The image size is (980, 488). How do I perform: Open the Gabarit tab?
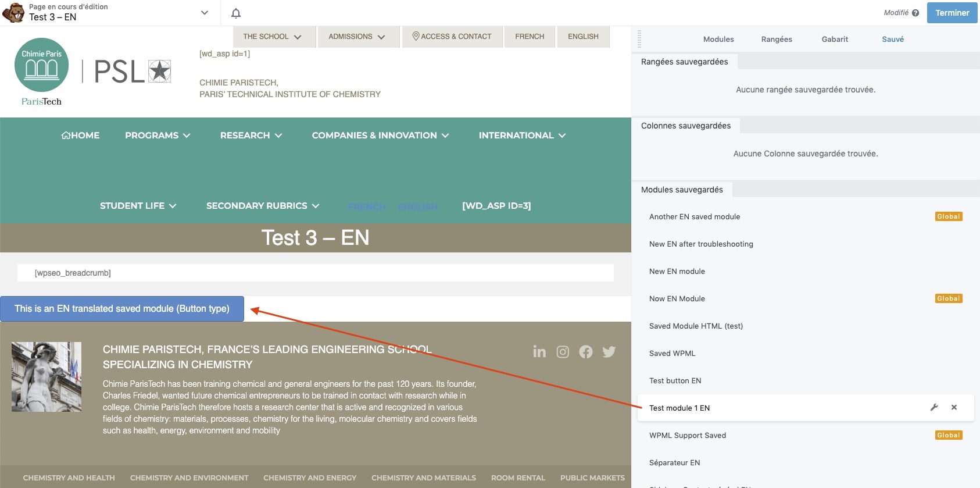pyautogui.click(x=835, y=40)
